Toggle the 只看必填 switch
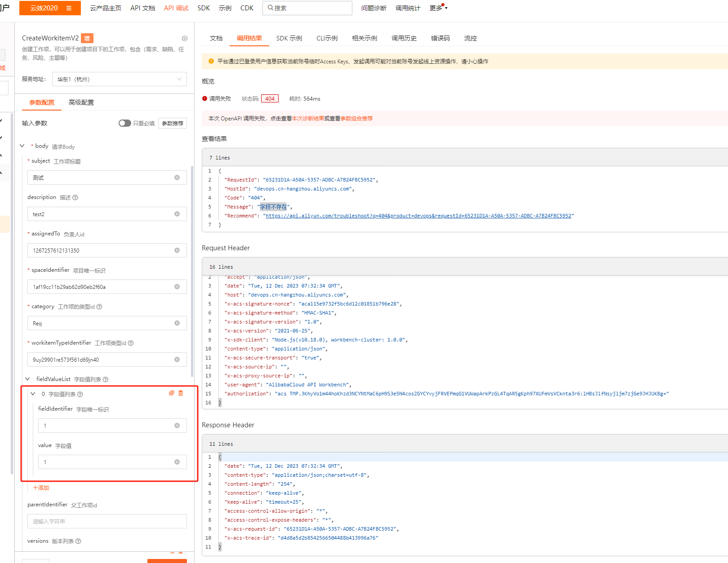This screenshot has height=563, width=728. pos(124,123)
